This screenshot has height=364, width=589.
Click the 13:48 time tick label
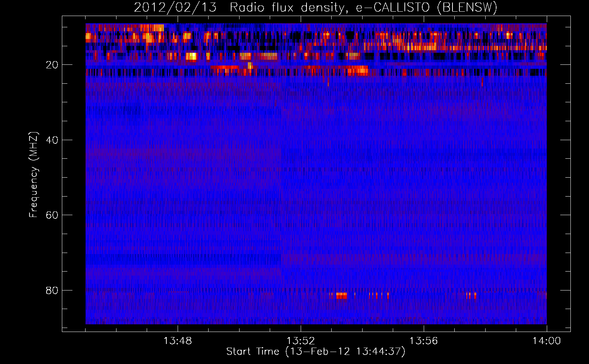click(x=178, y=341)
